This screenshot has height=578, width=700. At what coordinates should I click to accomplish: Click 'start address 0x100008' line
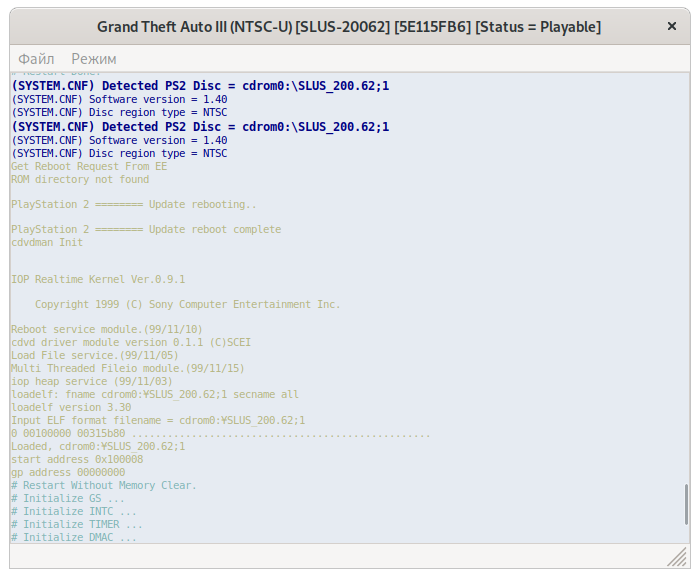[77, 459]
